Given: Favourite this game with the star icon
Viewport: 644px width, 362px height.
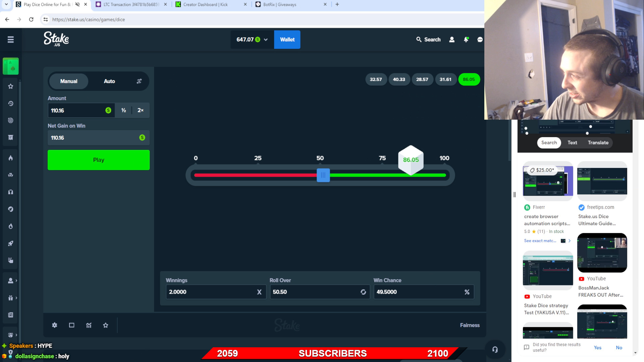Looking at the screenshot, I should click(x=106, y=325).
